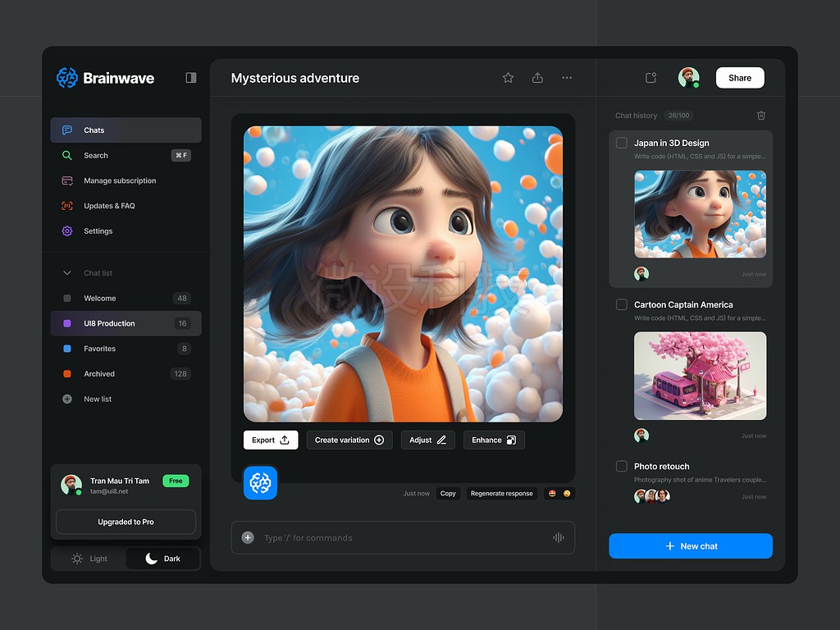The height and width of the screenshot is (630, 840).
Task: Click the voice input waveform icon
Action: pyautogui.click(x=558, y=537)
